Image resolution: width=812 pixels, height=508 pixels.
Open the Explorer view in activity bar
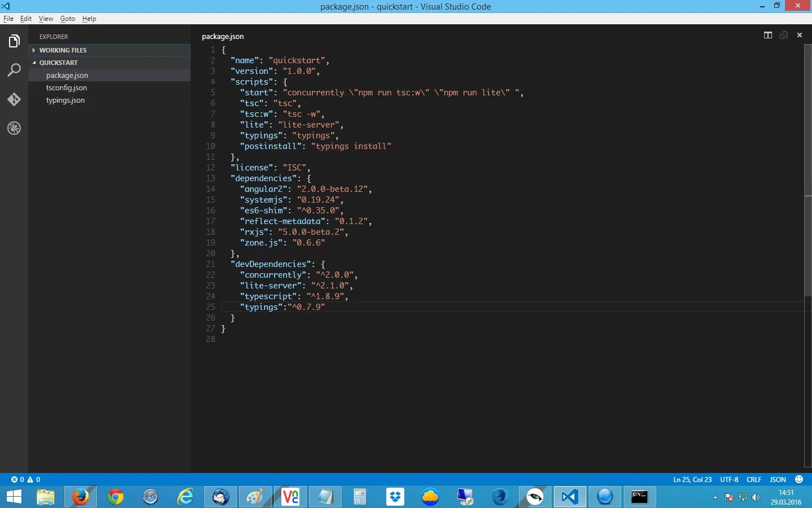point(14,41)
